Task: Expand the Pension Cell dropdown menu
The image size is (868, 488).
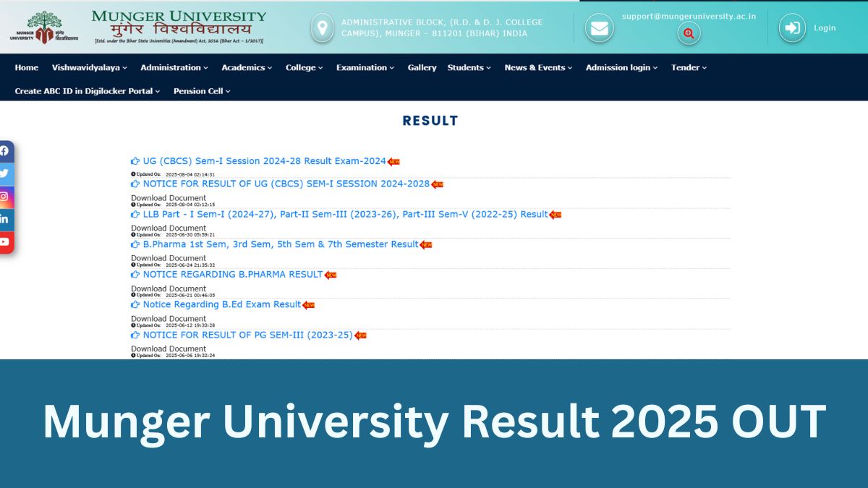Action: 202,91
